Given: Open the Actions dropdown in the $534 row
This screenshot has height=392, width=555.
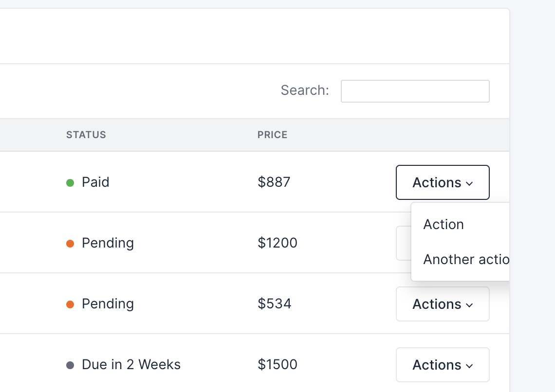Looking at the screenshot, I should (x=443, y=304).
